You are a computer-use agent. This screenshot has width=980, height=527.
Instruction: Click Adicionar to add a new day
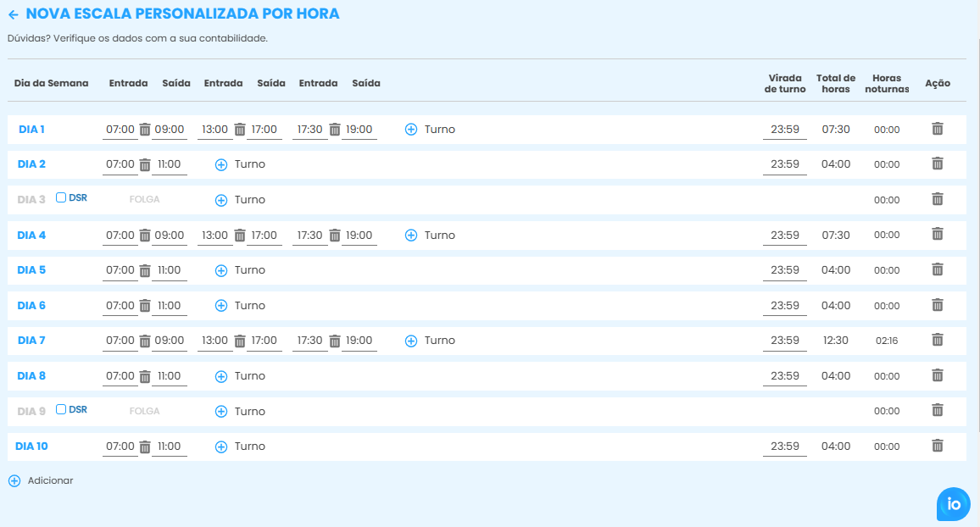41,480
